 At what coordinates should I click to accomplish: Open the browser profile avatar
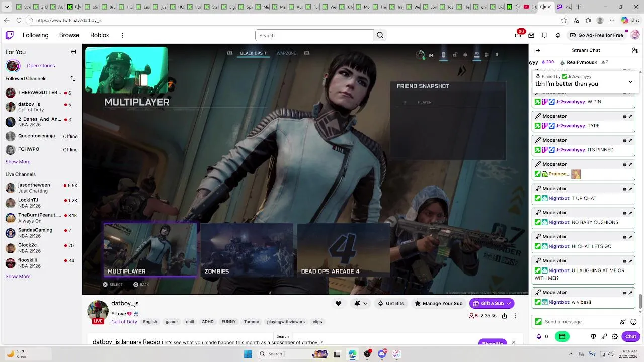point(600,20)
